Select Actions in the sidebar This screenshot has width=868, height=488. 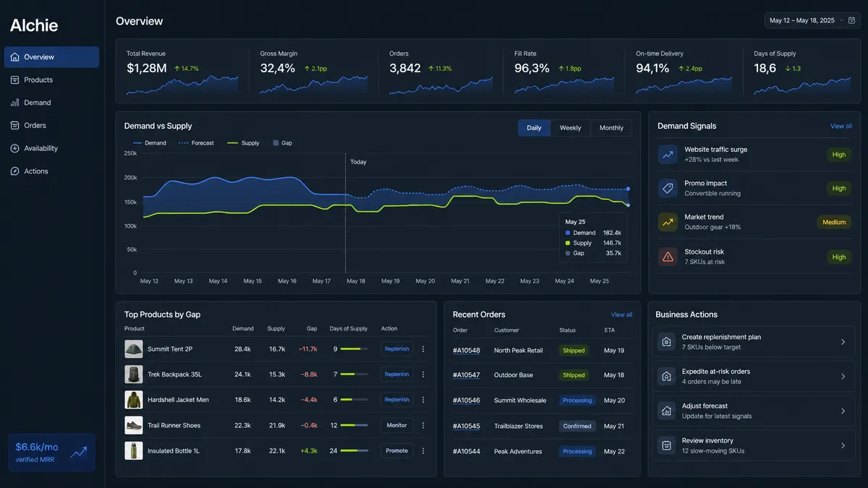pos(51,171)
